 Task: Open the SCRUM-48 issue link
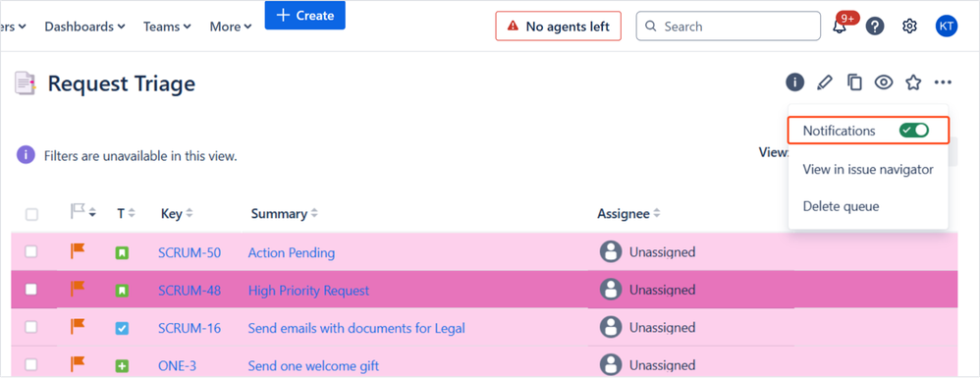point(190,290)
